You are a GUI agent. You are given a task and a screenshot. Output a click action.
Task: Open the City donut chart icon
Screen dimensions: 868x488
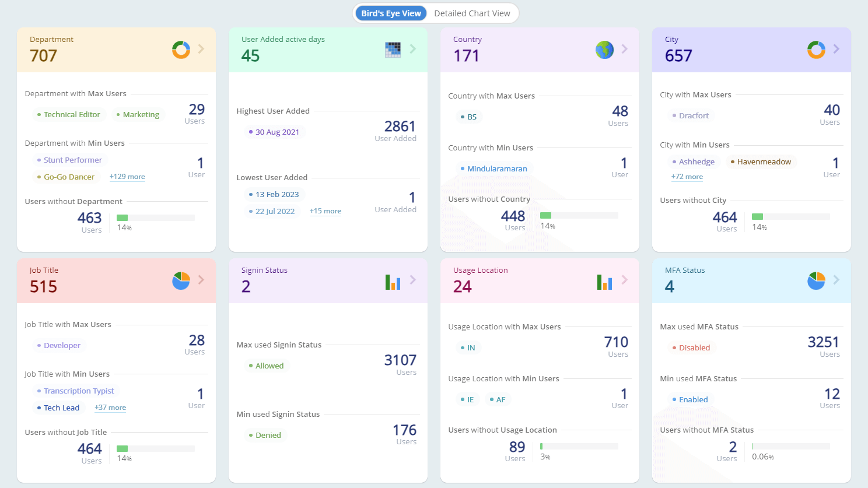[x=815, y=50]
